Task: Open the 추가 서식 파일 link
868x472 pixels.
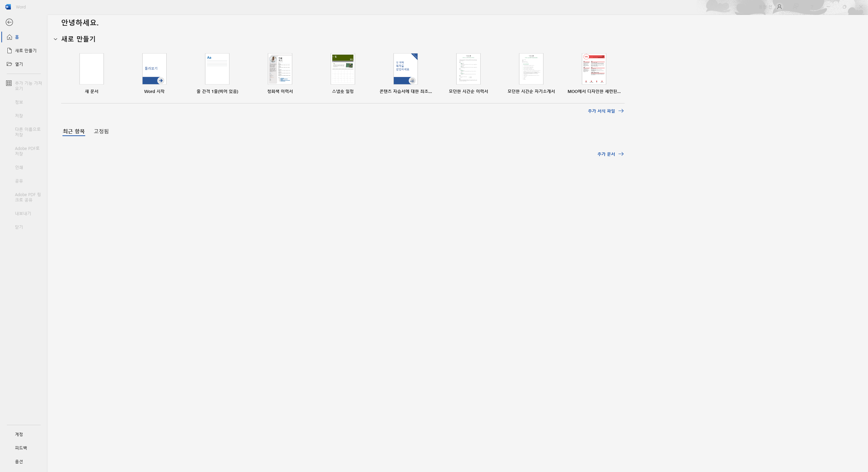Action: click(x=606, y=111)
